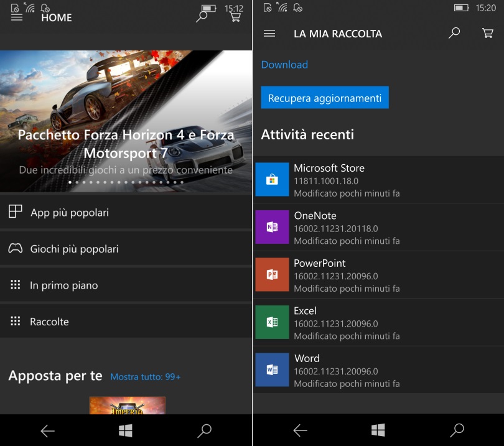Tap the dots icon beside Raccolte

16,321
